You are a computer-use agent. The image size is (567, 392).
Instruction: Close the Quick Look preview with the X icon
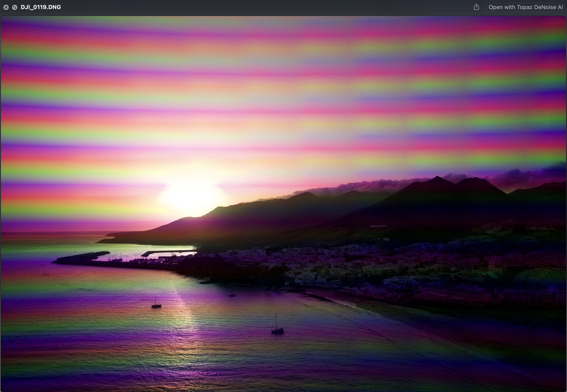(x=6, y=7)
